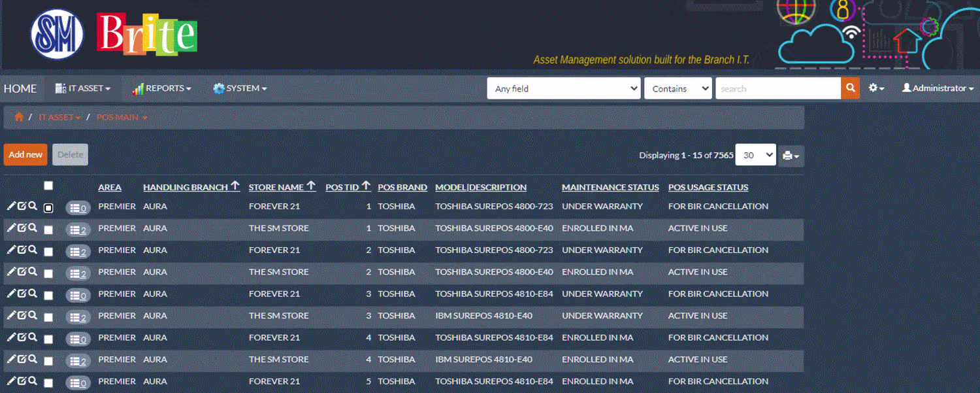Open inline edit icon for THE SM STORE POS 2
980x393 pixels.
(22, 271)
